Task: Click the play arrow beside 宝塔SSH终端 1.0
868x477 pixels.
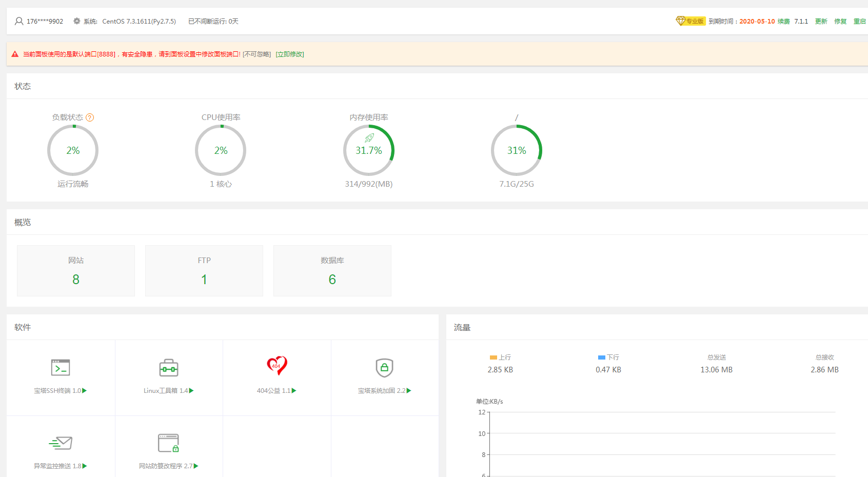Action: click(x=85, y=391)
